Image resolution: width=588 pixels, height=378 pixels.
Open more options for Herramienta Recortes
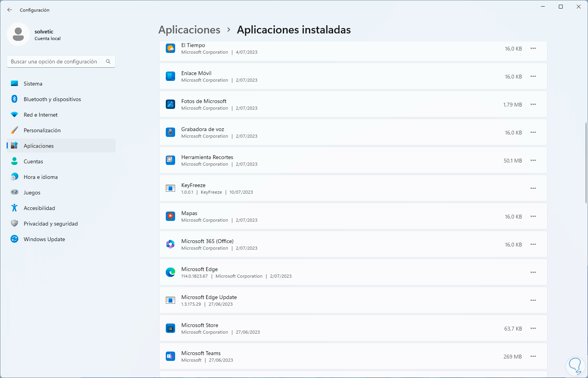pos(533,160)
